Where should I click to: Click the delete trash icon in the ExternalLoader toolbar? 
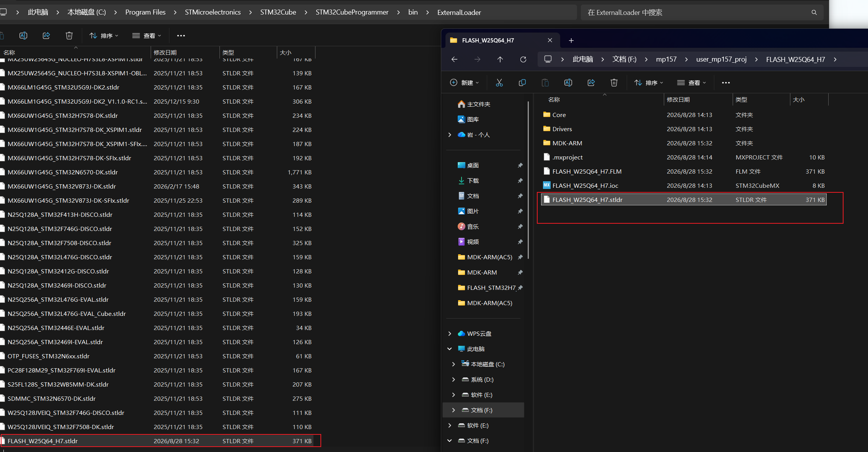(69, 36)
